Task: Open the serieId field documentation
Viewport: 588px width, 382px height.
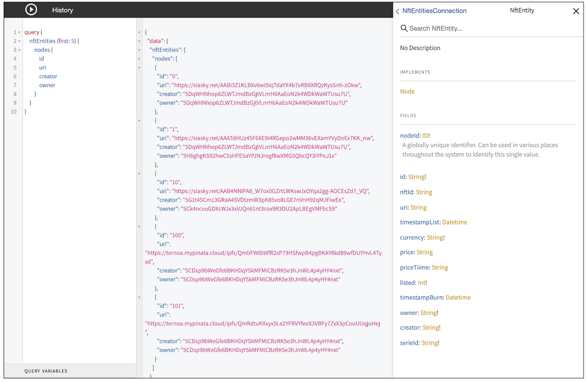Action: tap(409, 343)
